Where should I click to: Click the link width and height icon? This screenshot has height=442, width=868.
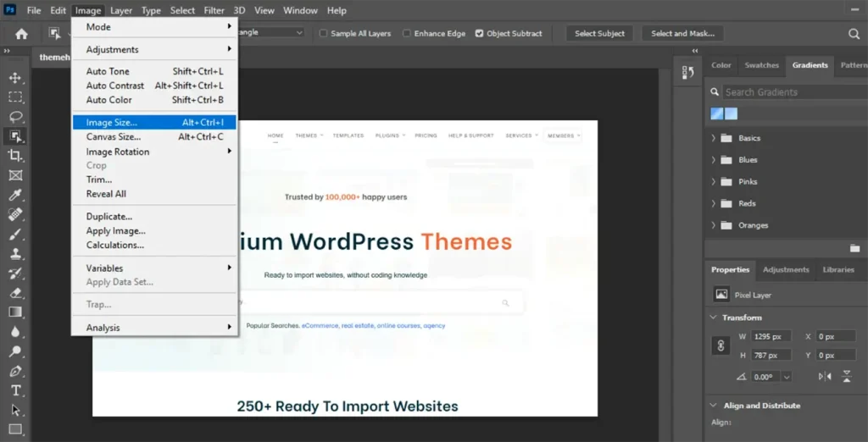721,345
